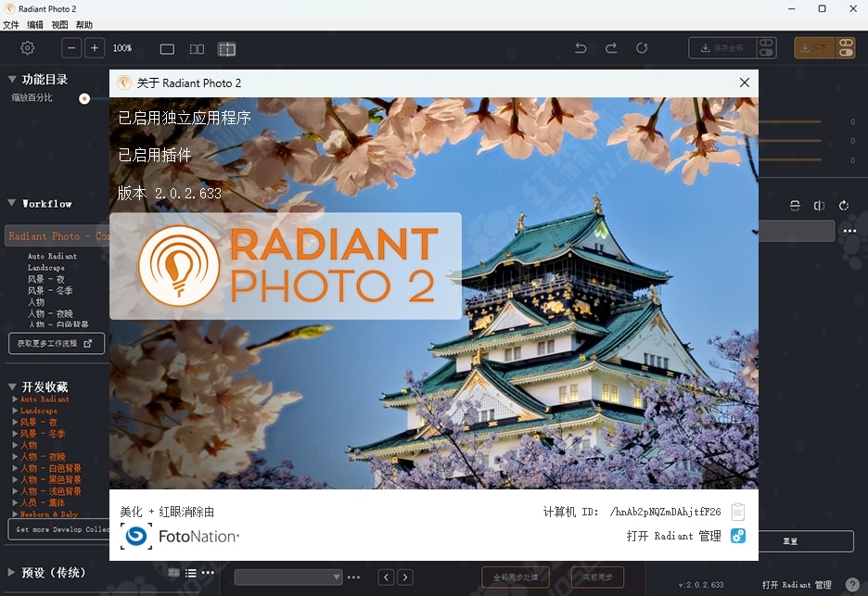Toggle the Save All options switch
868x596 pixels.
click(x=766, y=48)
